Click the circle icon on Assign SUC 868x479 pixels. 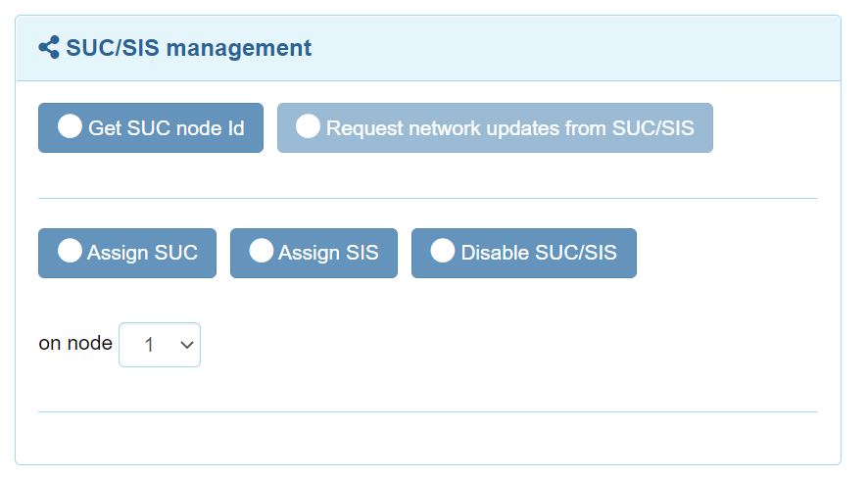[x=70, y=252]
